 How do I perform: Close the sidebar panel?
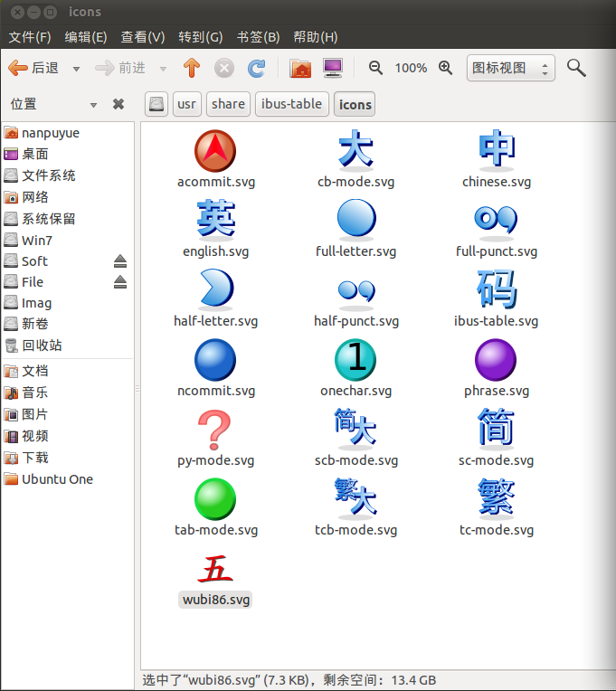[118, 104]
